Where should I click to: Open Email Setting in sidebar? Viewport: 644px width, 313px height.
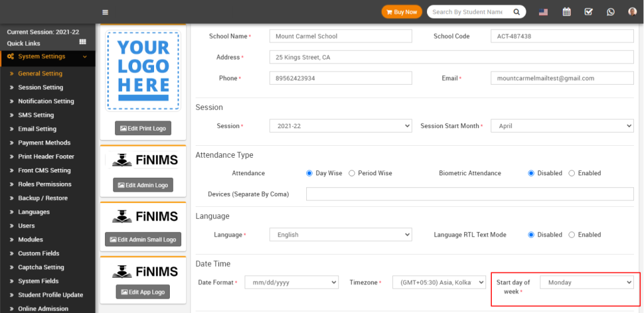coord(37,129)
